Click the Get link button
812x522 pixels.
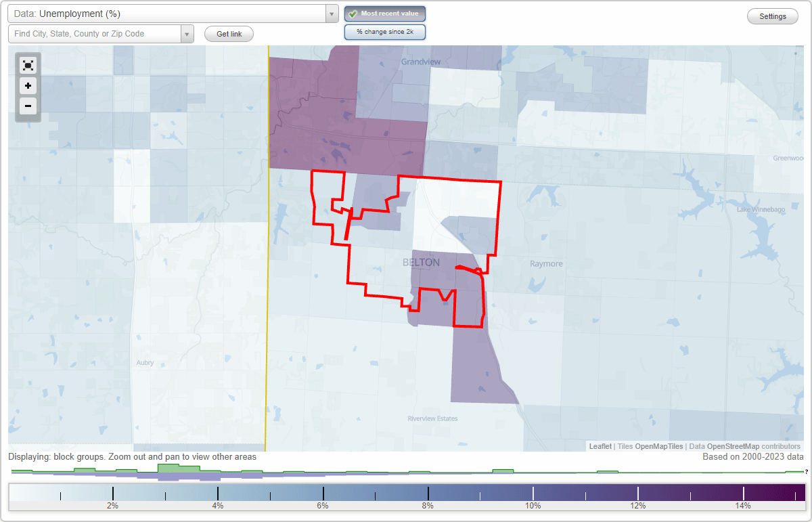click(x=229, y=34)
